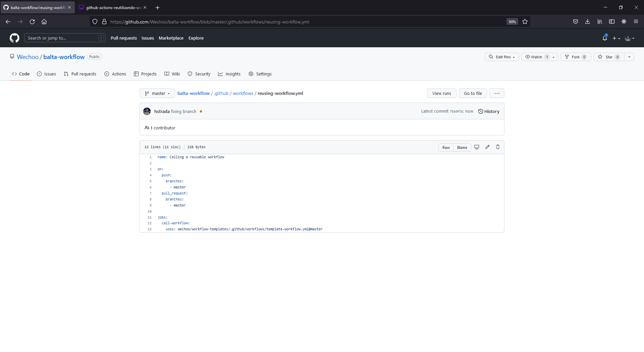This screenshot has height=352, width=644.
Task: Open the Firefox application menu
Action: click(636, 21)
